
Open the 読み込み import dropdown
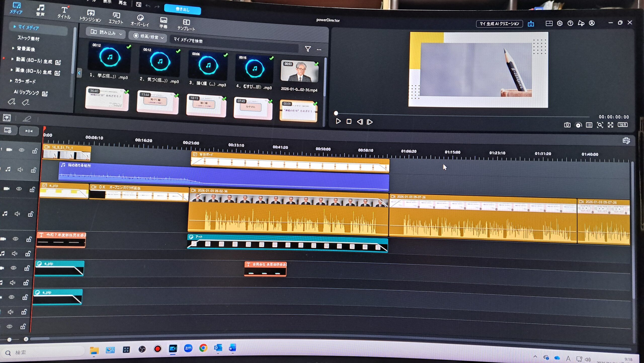[107, 33]
